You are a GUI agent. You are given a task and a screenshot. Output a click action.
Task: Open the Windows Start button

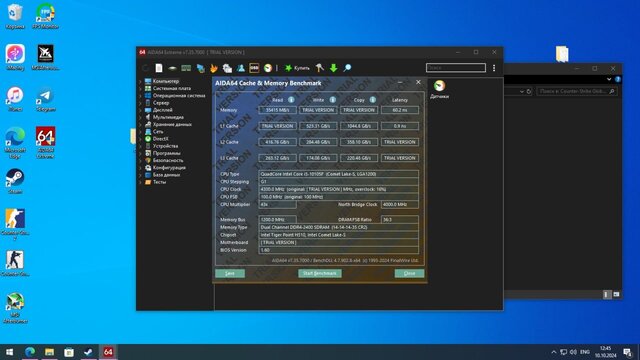tap(9, 352)
